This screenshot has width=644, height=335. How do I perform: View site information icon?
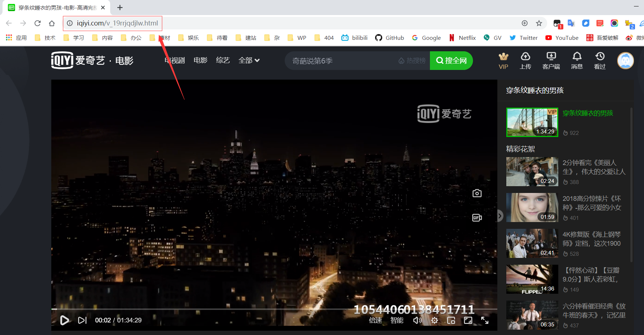tap(70, 23)
